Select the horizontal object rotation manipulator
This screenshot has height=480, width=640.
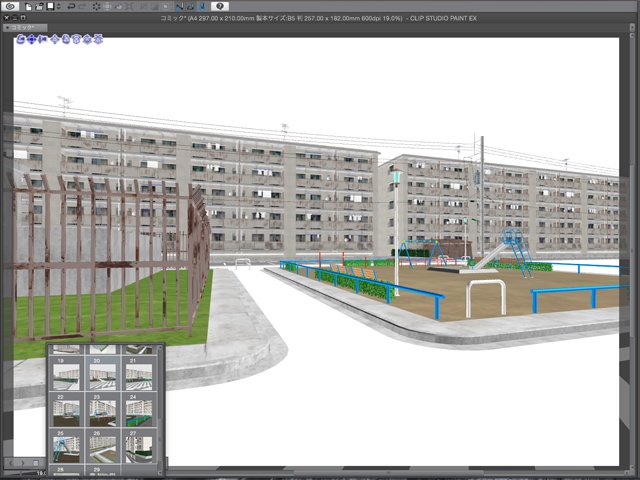[76, 40]
